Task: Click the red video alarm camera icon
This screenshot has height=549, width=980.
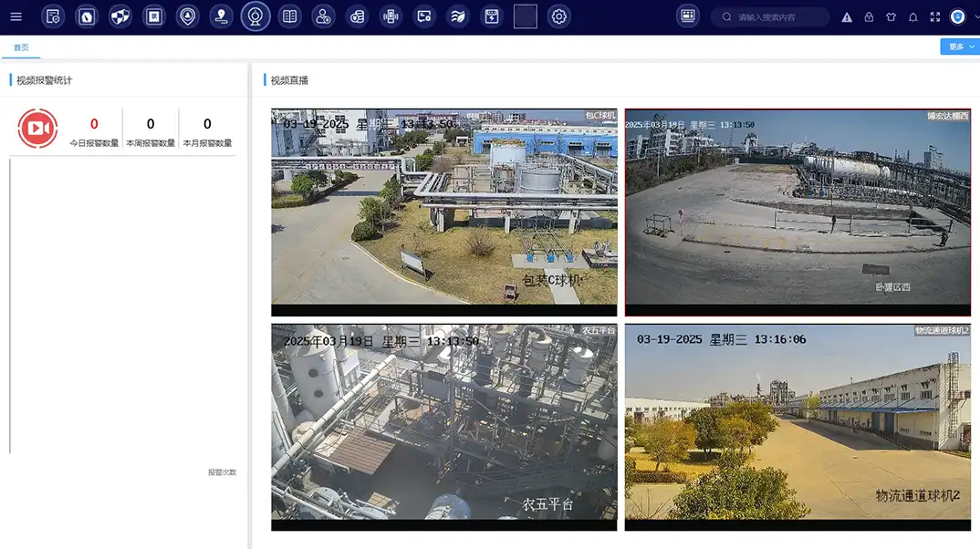Action: 37,128
